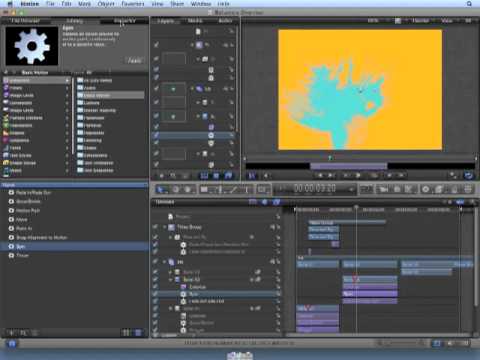Collapse the Title Group in timeline
The width and height of the screenshot is (480, 360).
click(x=165, y=227)
